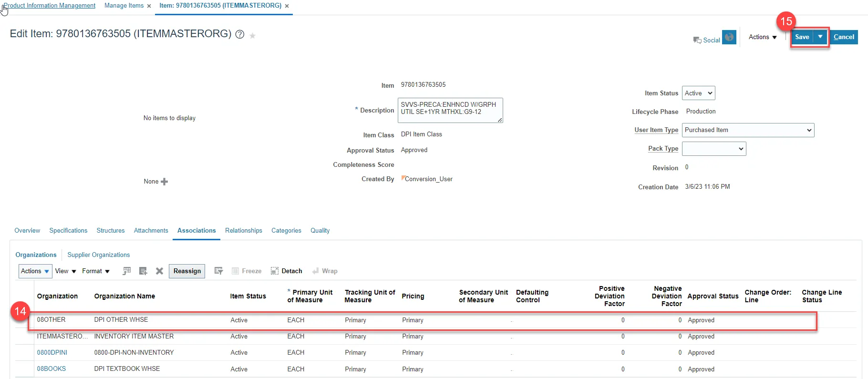Image resolution: width=868 pixels, height=379 pixels.
Task: Open the Organizations table Actions menu
Action: pyautogui.click(x=35, y=271)
